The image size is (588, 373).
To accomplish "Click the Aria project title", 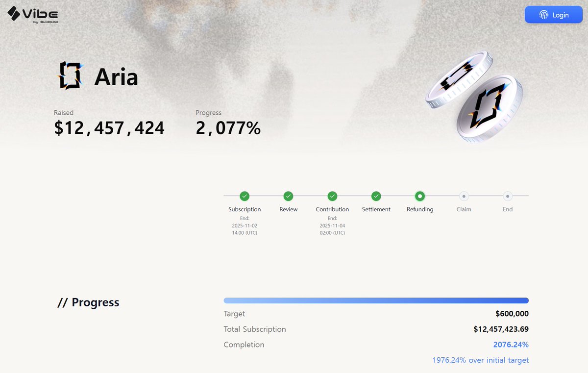I will 116,76.
